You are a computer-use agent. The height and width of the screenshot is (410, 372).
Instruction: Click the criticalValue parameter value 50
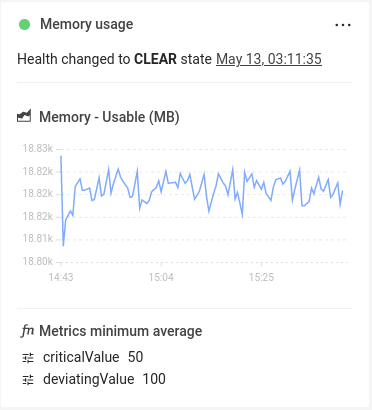tap(135, 357)
